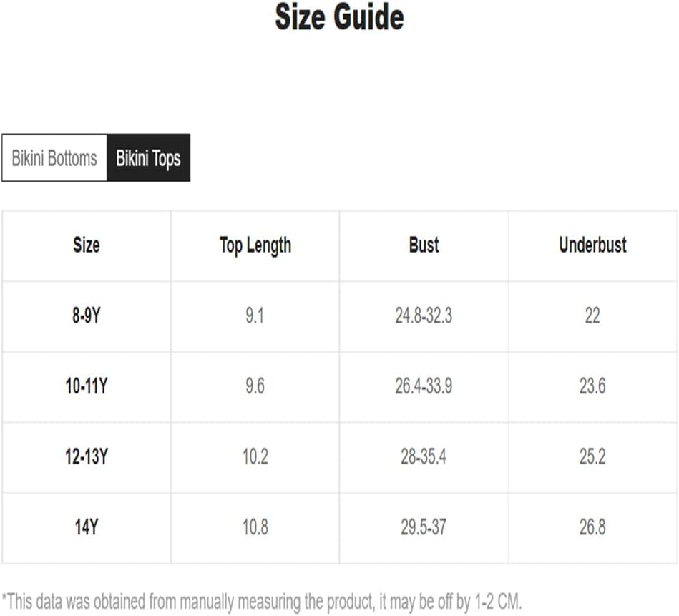Viewport: 679px width, 616px height.
Task: Click the Top Length column header
Action: (x=255, y=246)
